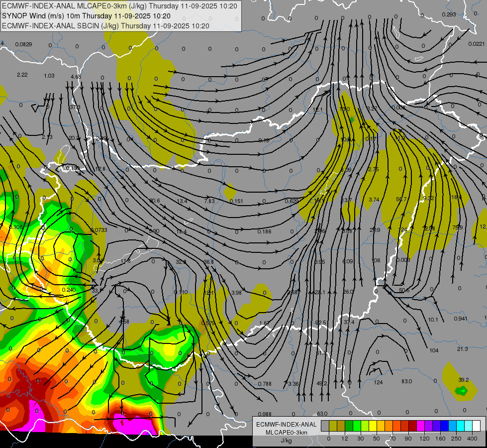Screen dimensions: 487x448
Task: Click the map value 63.0
Action: coord(322,414)
